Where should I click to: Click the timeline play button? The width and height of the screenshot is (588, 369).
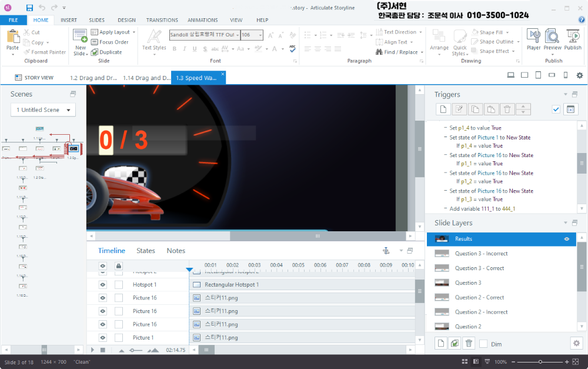pyautogui.click(x=93, y=350)
